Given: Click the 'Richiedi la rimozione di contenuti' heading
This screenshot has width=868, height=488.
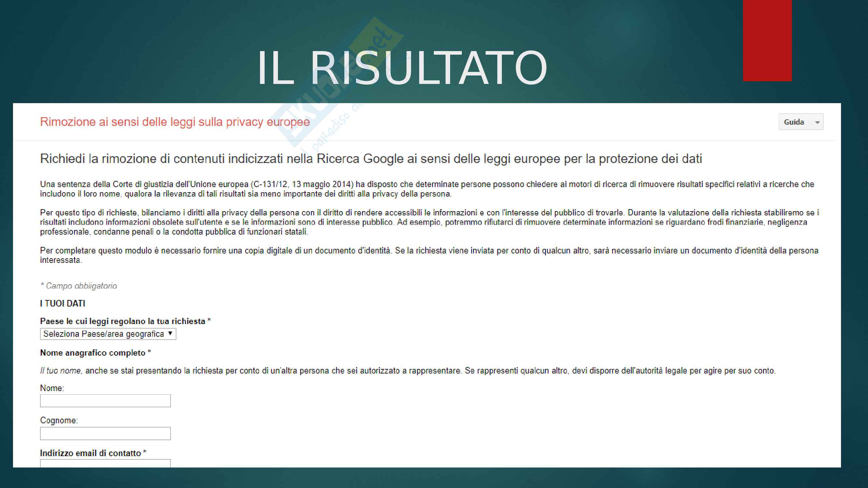Looking at the screenshot, I should pyautogui.click(x=371, y=159).
